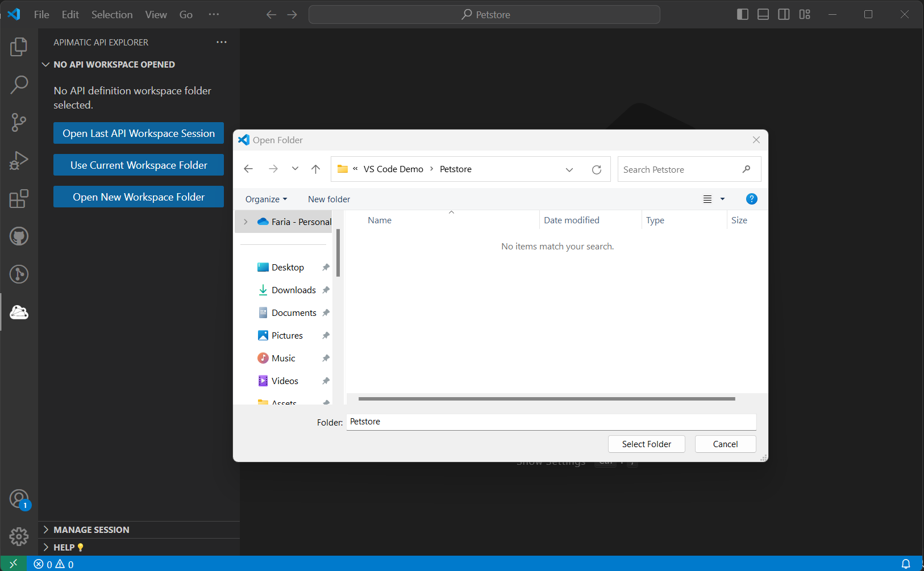Image resolution: width=924 pixels, height=571 pixels.
Task: Click the VS Code logo icon
Action: pos(14,14)
